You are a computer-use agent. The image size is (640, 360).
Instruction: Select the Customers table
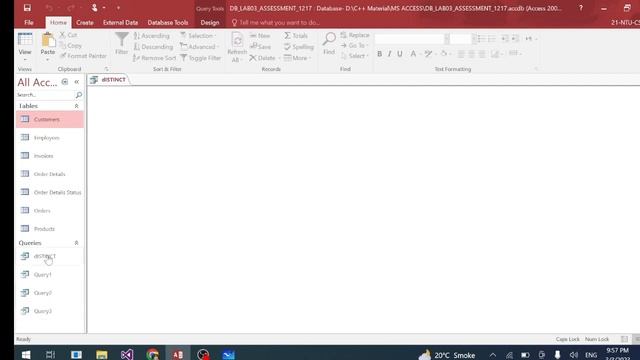50,120
